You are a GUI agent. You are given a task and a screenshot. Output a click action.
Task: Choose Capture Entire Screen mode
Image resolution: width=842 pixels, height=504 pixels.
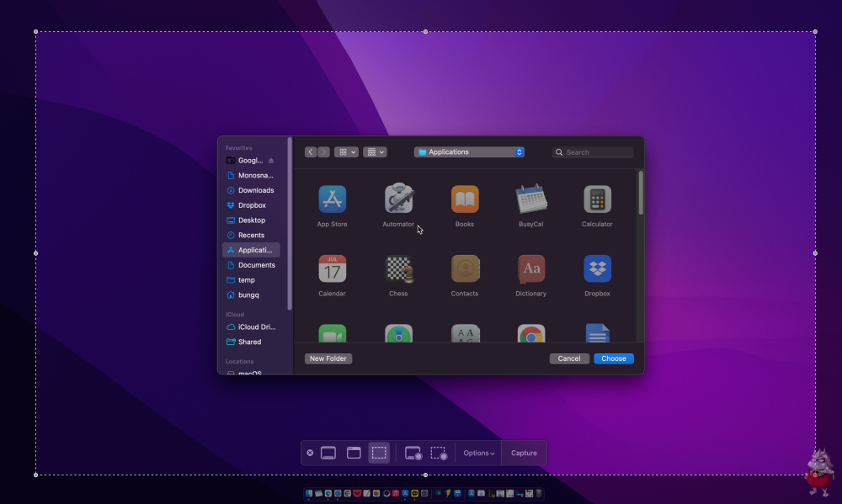click(x=328, y=453)
